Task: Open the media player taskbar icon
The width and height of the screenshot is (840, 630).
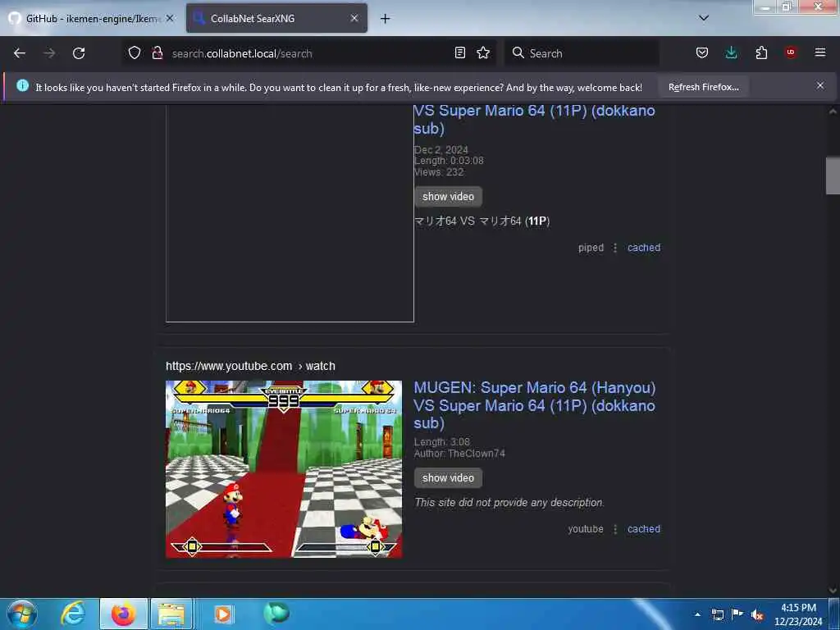Action: (x=223, y=614)
